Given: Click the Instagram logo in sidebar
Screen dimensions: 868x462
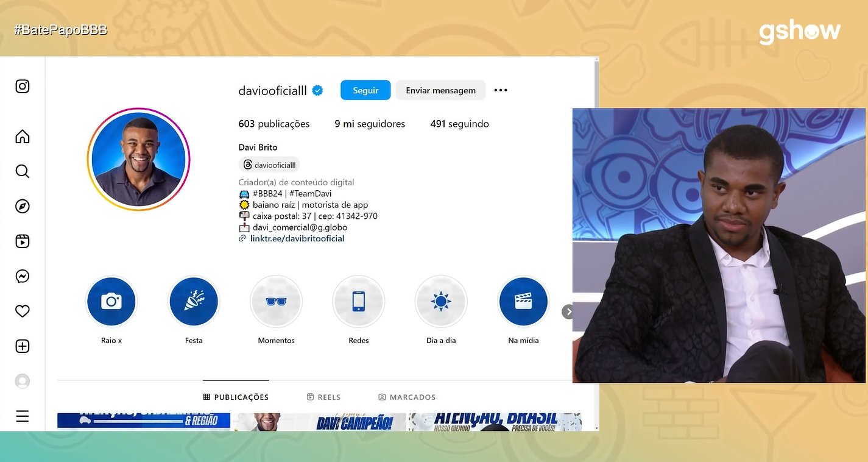Looking at the screenshot, I should [x=23, y=87].
